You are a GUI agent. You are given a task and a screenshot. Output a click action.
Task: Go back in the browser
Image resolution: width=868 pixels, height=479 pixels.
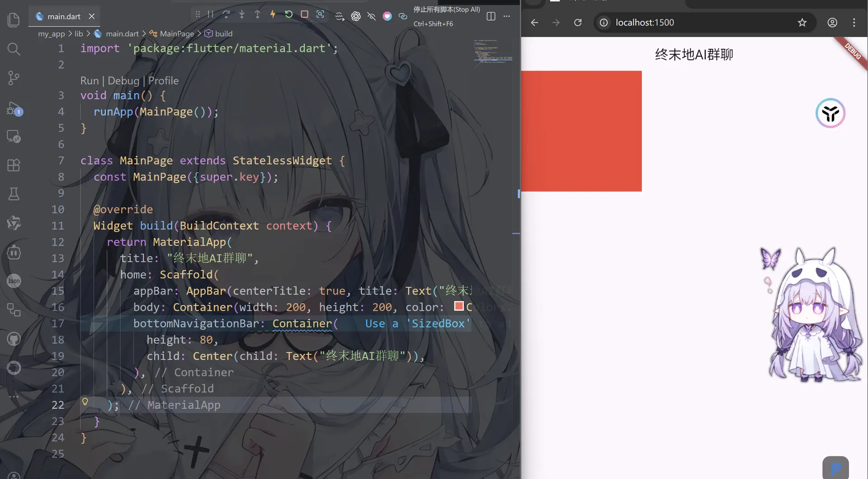[x=534, y=23]
